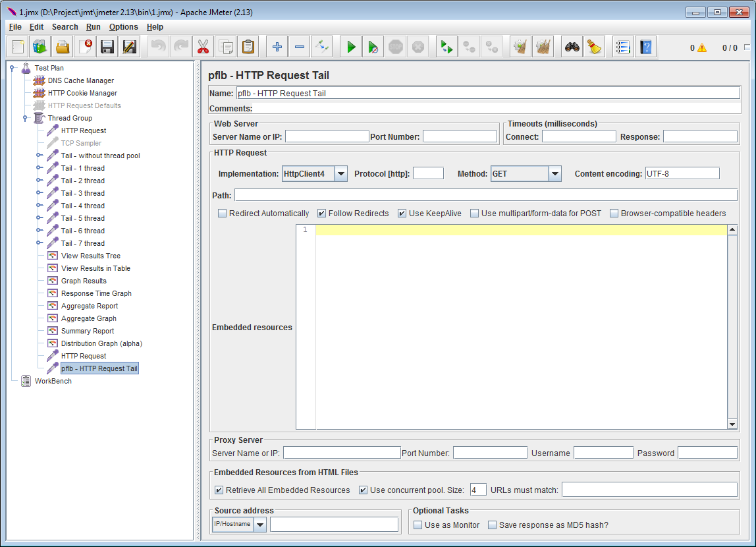Open Help with question mark icon
Image resolution: width=756 pixels, height=547 pixels.
[645, 47]
